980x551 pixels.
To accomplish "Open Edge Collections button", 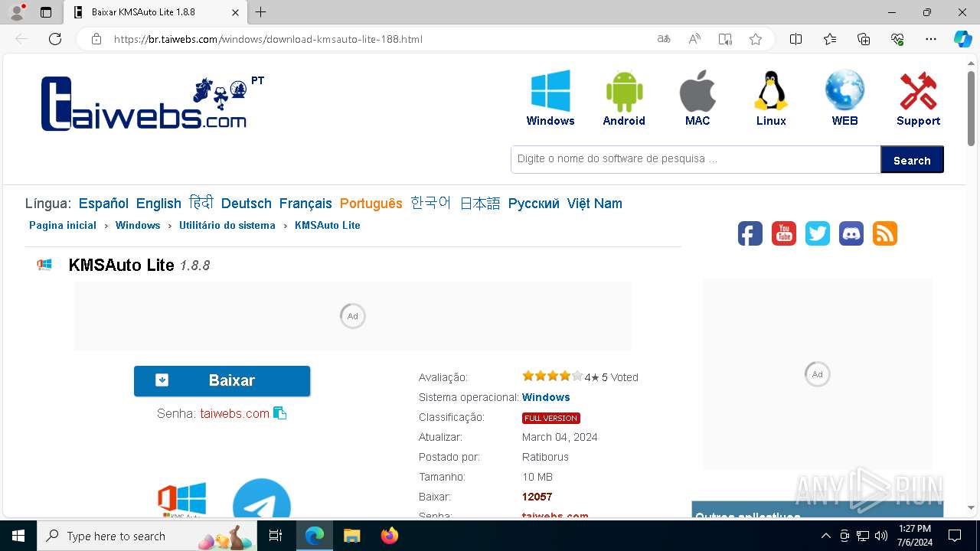I will tap(864, 39).
